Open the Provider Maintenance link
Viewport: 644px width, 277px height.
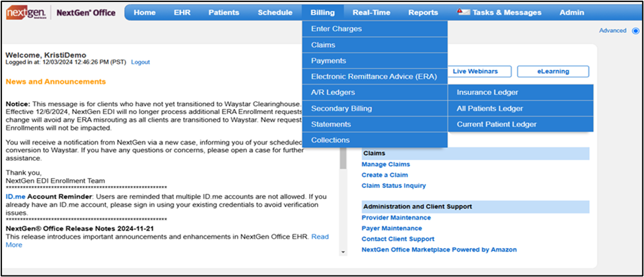[396, 218]
